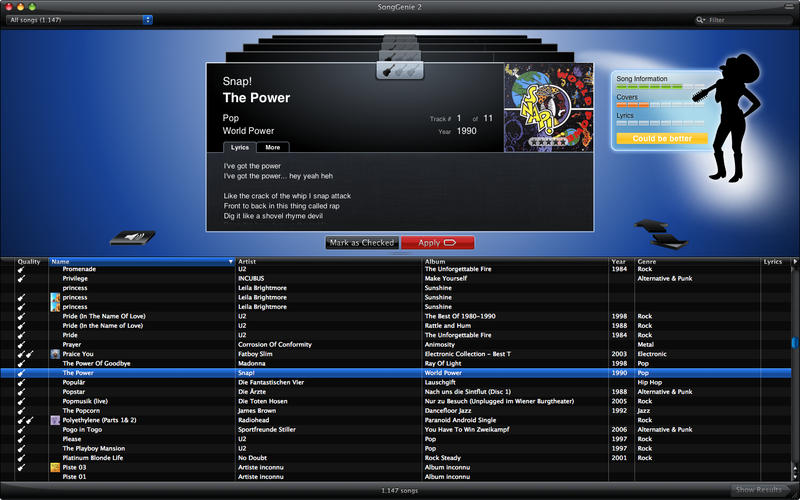Viewport: 800px width, 500px height.
Task: Click the Mark as Checked button
Action: point(362,243)
